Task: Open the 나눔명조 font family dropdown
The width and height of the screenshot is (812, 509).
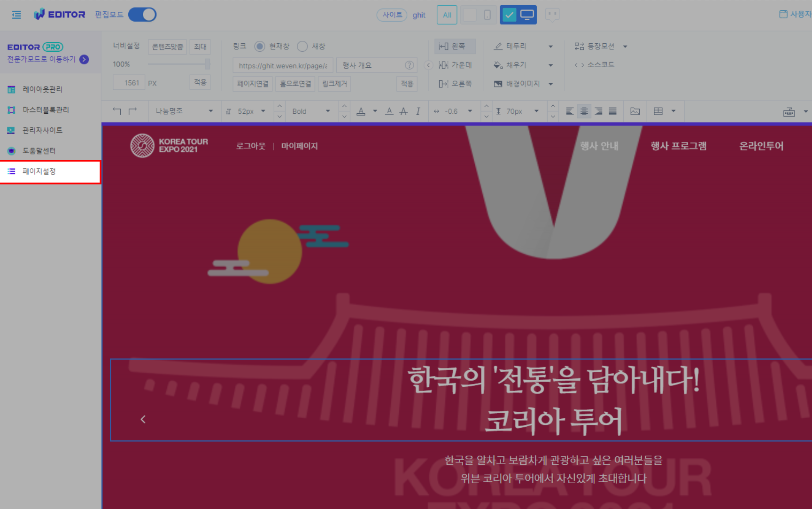Action: tap(184, 111)
